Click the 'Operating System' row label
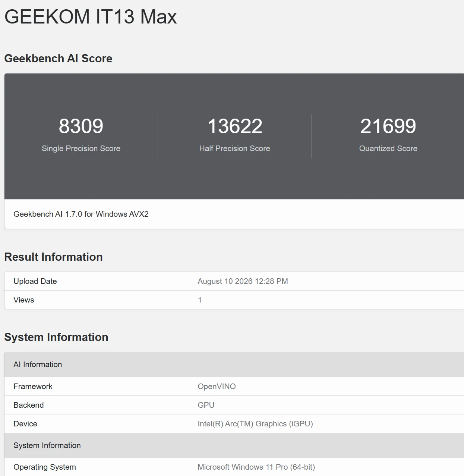Screen dimensions: 464x476 [45, 467]
